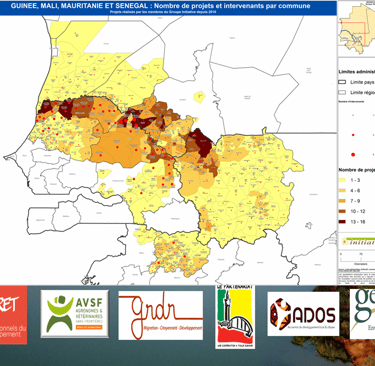Click the kilometre scale bar
375x366 pixels.
357,258
